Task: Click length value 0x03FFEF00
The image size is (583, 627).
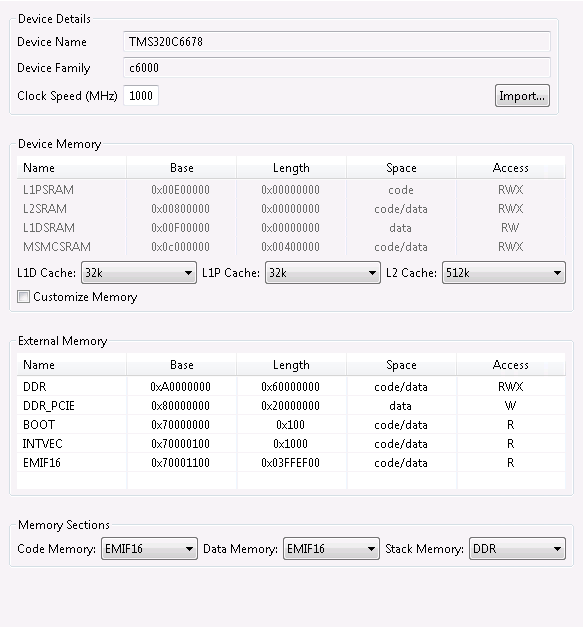Action: (290, 463)
